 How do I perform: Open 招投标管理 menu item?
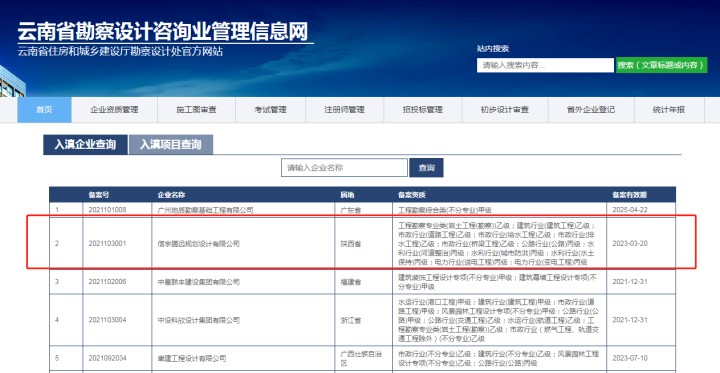click(x=422, y=110)
